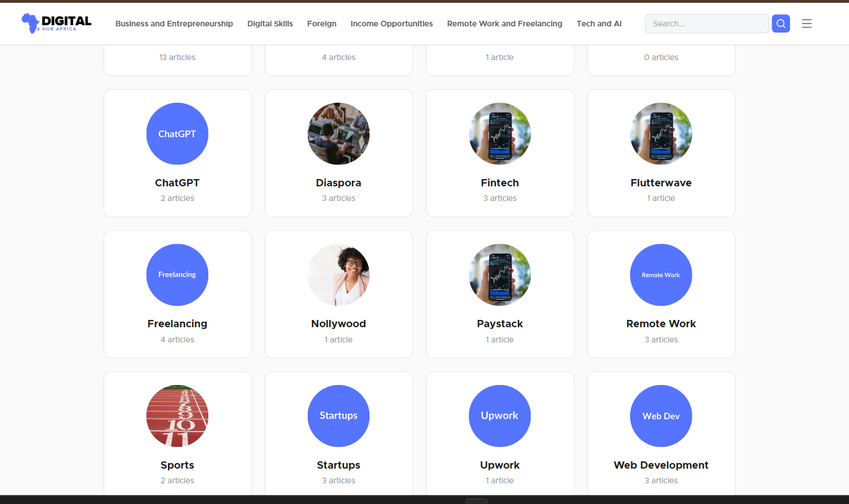The height and width of the screenshot is (504, 849).
Task: Click '0 articles' count in top row
Action: coord(661,57)
